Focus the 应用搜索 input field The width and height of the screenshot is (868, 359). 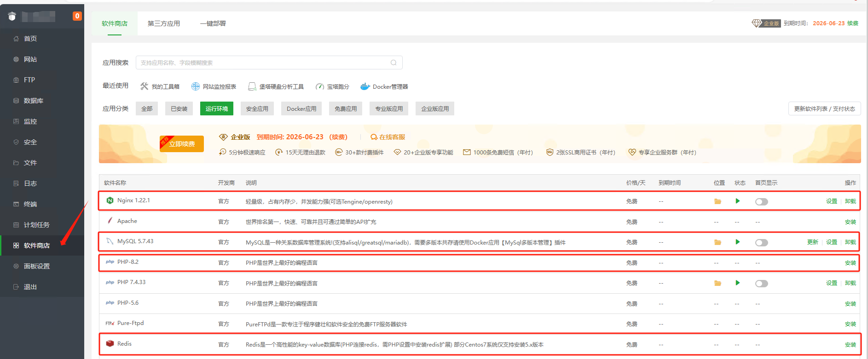pos(269,63)
